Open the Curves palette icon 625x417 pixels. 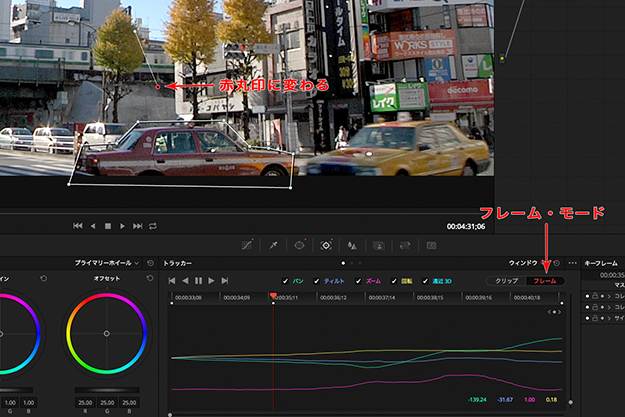click(x=247, y=244)
